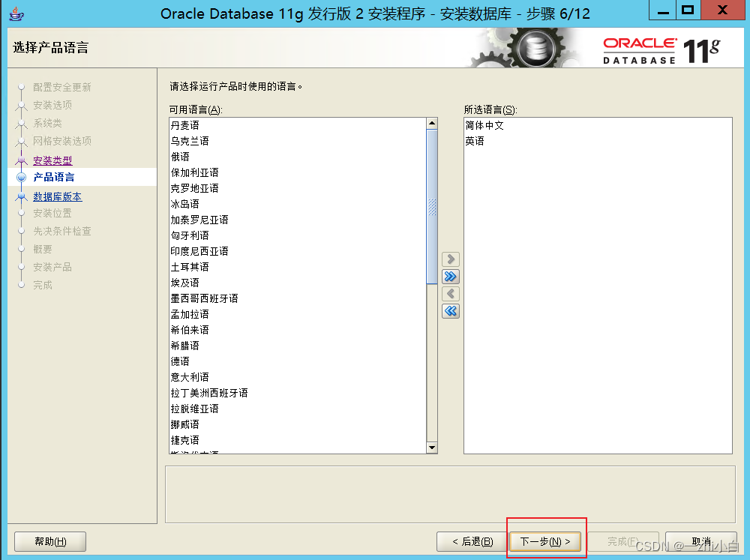Cancel installation with the 取消 button
Image resolution: width=750 pixels, height=560 pixels.
pyautogui.click(x=700, y=541)
